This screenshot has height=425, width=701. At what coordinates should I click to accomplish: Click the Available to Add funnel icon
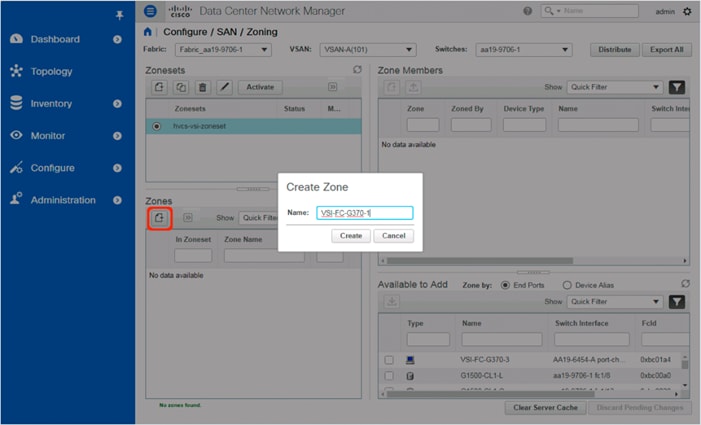tap(677, 302)
